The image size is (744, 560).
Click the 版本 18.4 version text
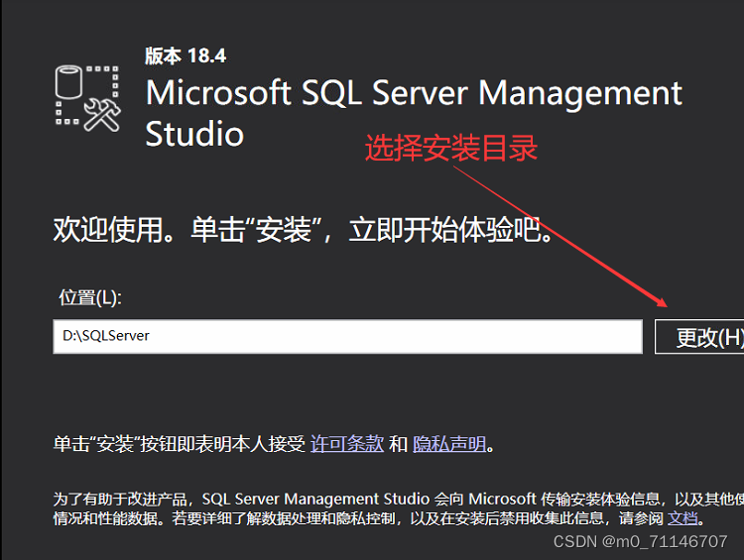point(186,56)
